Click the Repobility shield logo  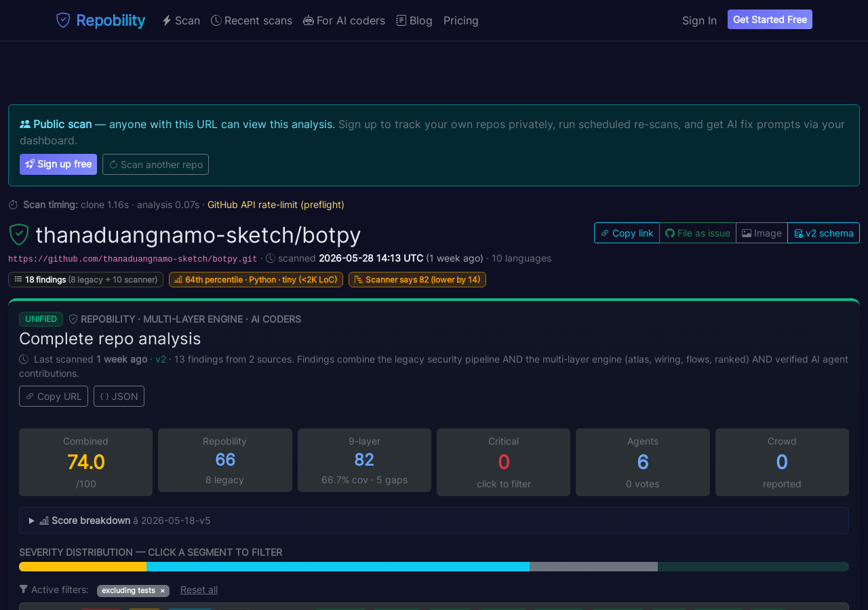[63, 20]
